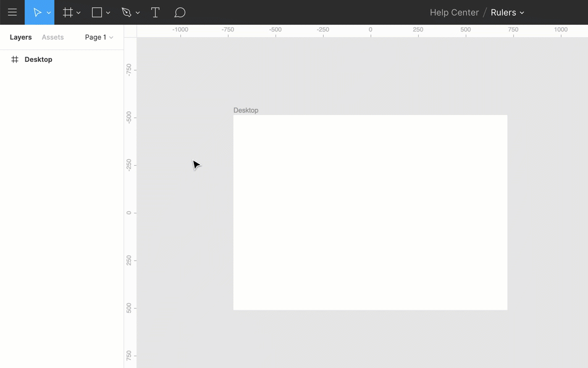
Task: Select the Rectangle shape tool
Action: [x=97, y=12]
